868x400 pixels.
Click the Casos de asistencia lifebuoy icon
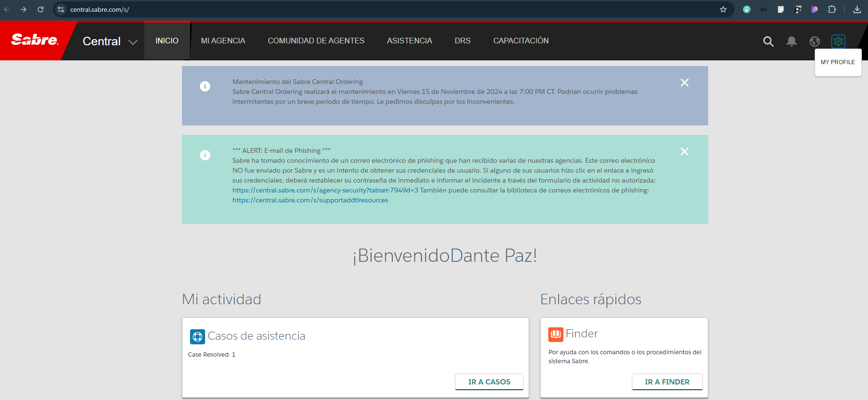[197, 336]
